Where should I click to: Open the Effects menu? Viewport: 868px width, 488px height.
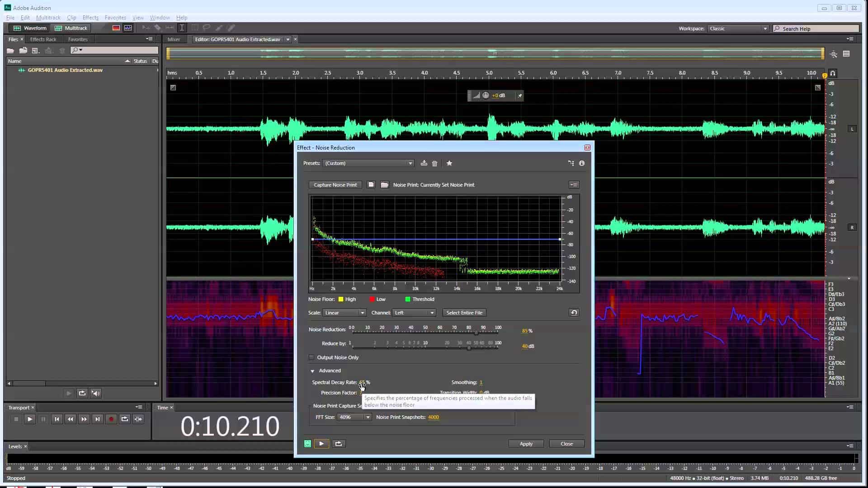tap(90, 18)
